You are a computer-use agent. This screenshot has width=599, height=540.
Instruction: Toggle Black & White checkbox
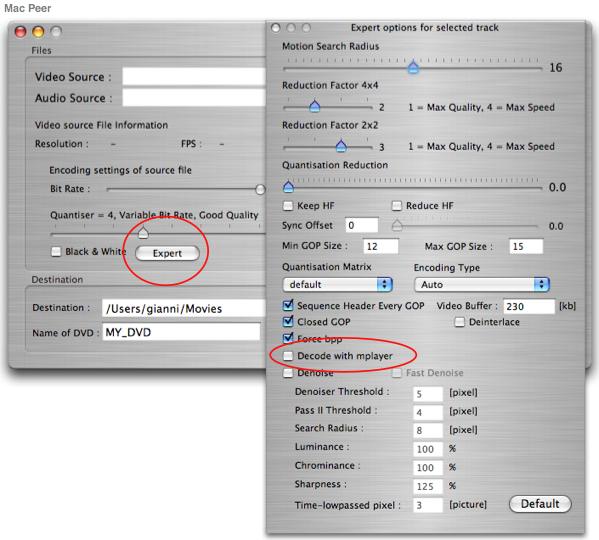tap(56, 252)
